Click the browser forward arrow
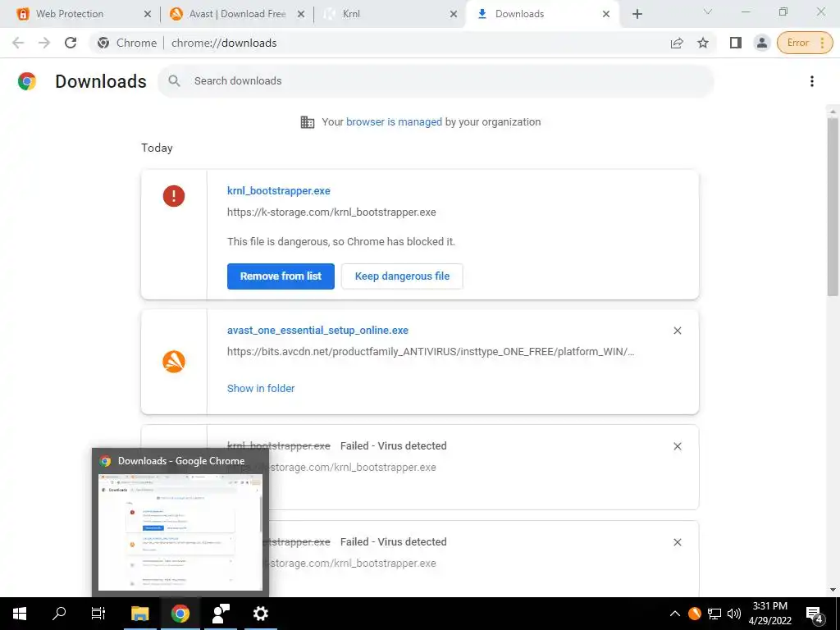 tap(44, 43)
